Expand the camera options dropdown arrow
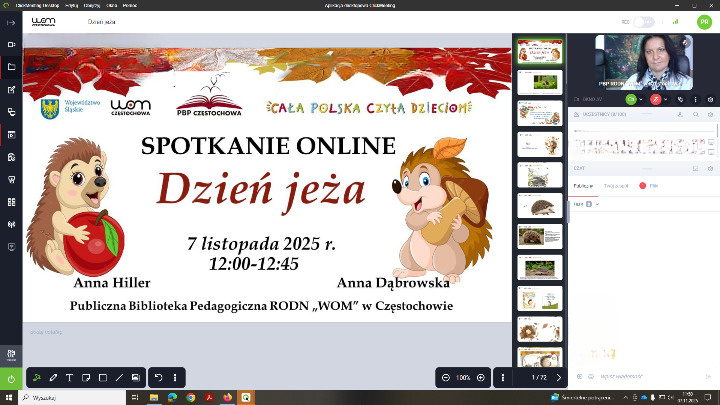This screenshot has width=720, height=405. tap(642, 99)
